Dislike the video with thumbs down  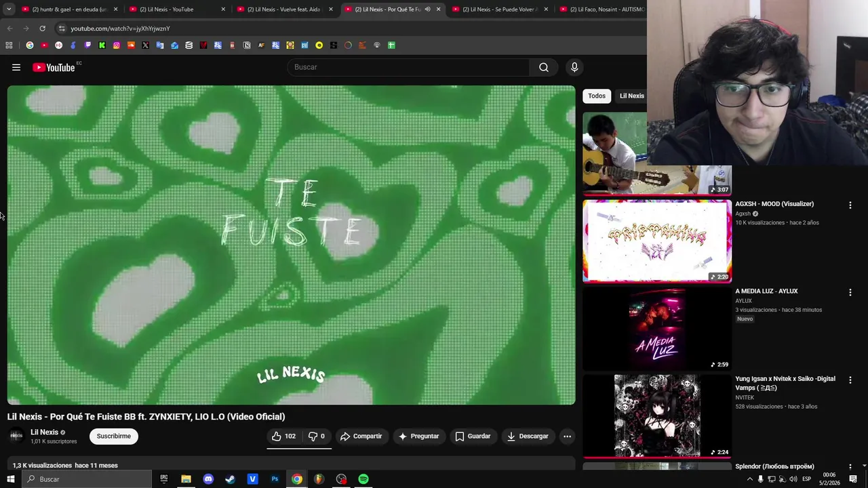pyautogui.click(x=317, y=436)
